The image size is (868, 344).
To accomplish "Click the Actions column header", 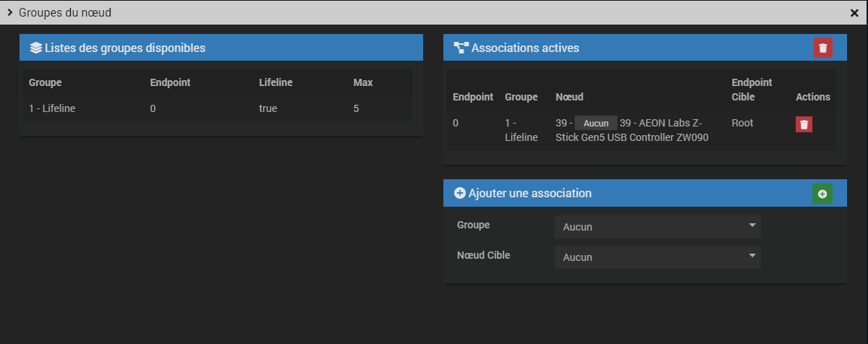I will pyautogui.click(x=813, y=97).
